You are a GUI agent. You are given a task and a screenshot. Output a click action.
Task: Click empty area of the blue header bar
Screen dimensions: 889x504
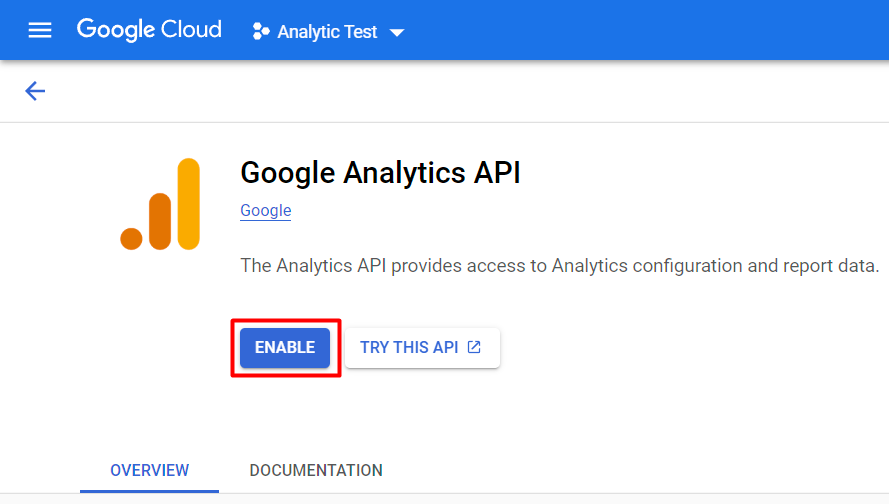coord(650,30)
